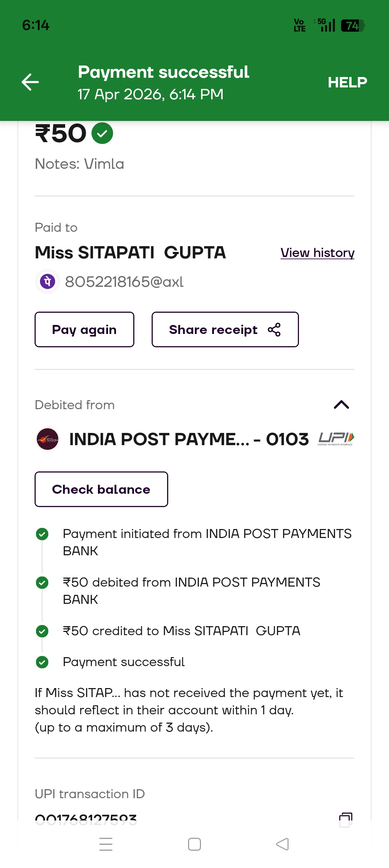
Task: Copy the UPI transaction ID
Action: click(x=345, y=820)
